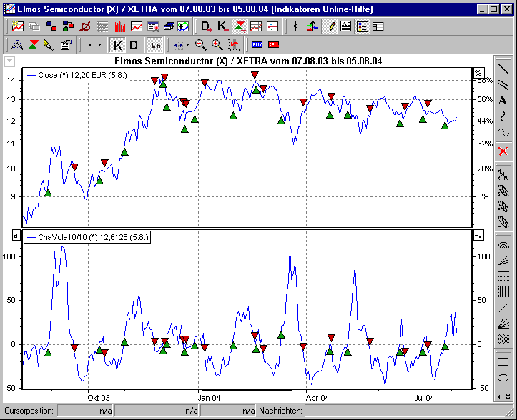Expand the horizontal scroll range dropdown
Image resolution: width=517 pixels, height=420 pixels.
pos(187,45)
